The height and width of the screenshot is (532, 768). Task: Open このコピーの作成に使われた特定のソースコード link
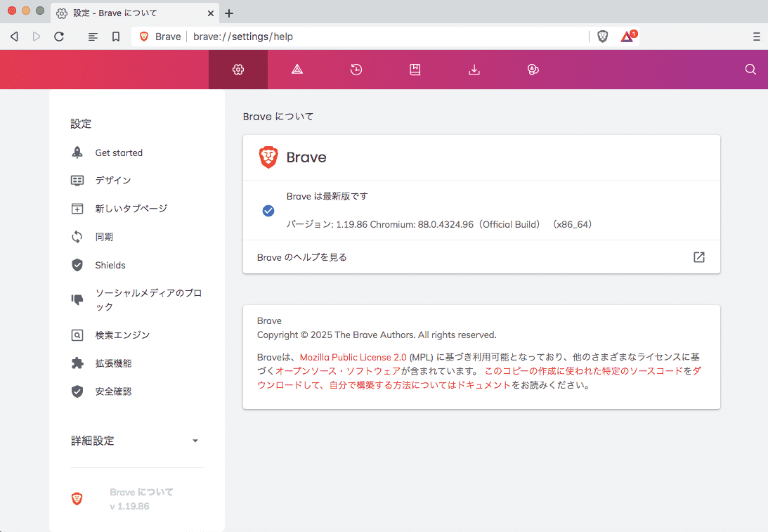point(583,371)
